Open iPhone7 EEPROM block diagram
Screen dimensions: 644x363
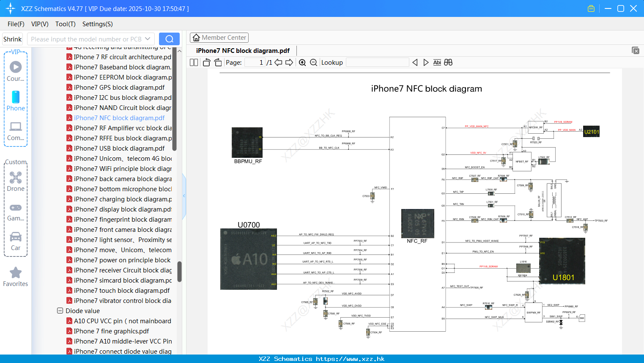coord(119,77)
